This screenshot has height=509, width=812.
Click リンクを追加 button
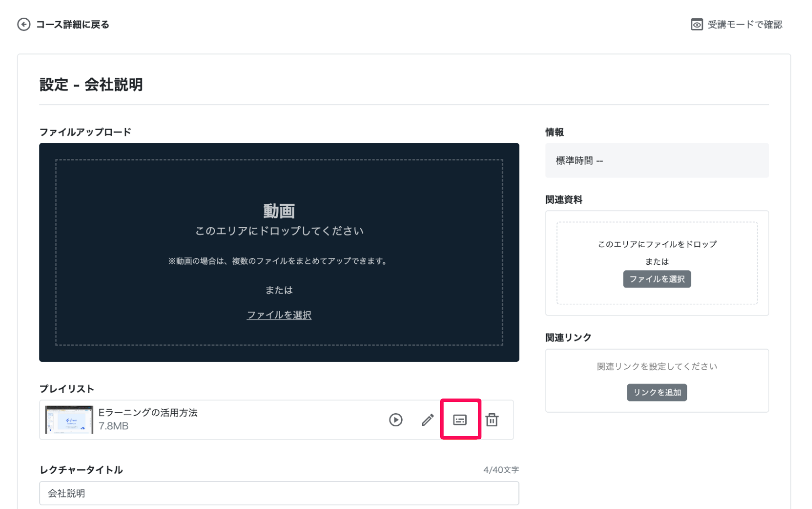pos(657,392)
